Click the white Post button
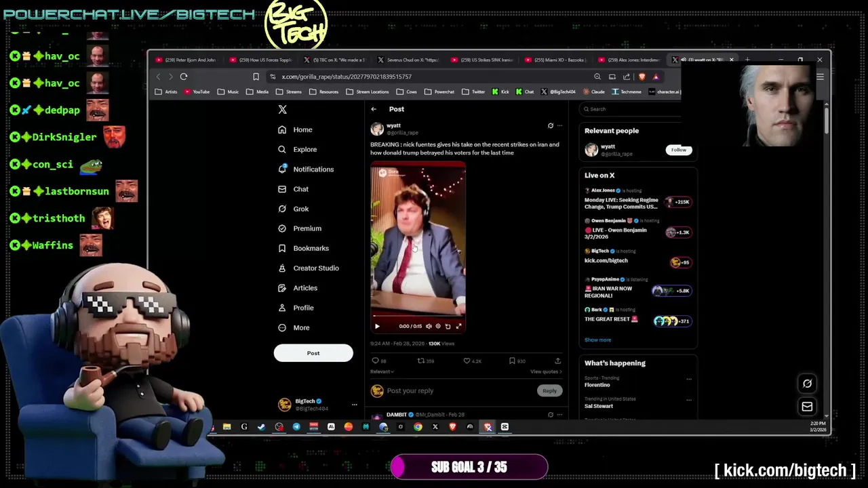 313,353
